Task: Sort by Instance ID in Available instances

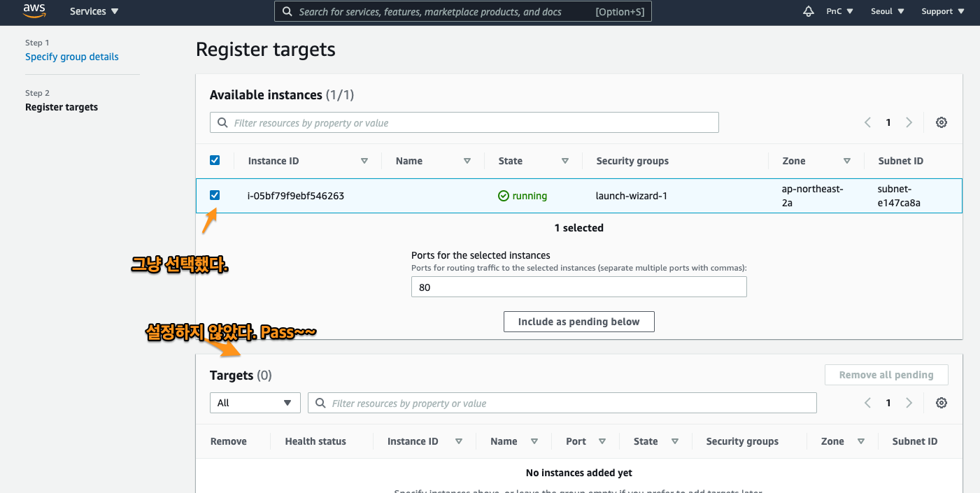Action: tap(364, 161)
